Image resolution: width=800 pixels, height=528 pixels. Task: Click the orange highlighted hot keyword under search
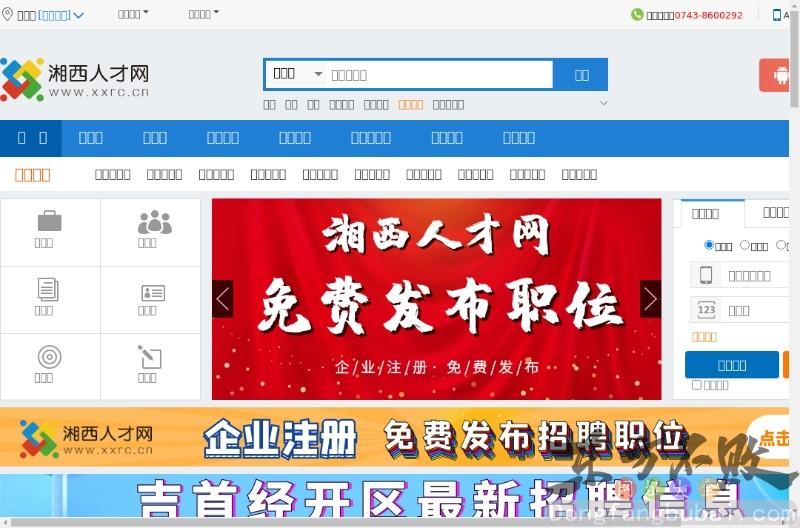(410, 105)
